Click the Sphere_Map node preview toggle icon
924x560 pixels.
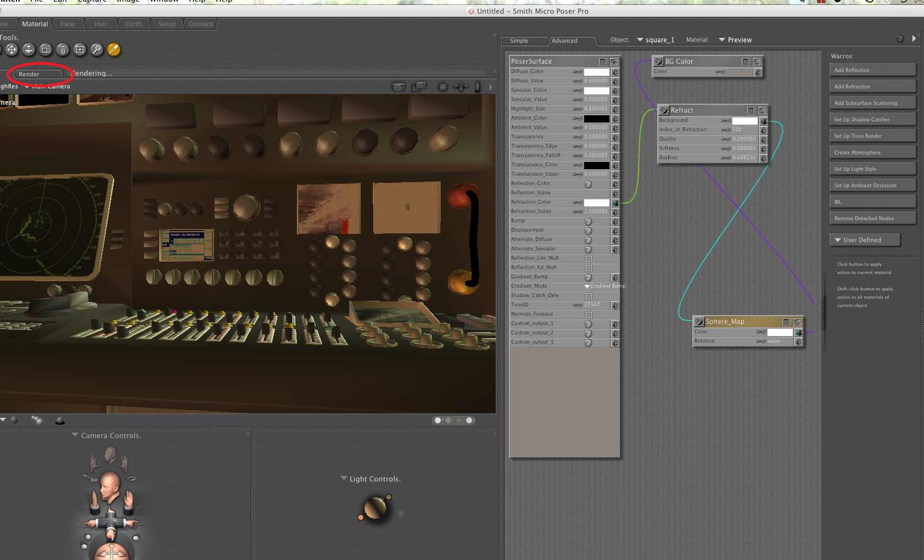[797, 322]
